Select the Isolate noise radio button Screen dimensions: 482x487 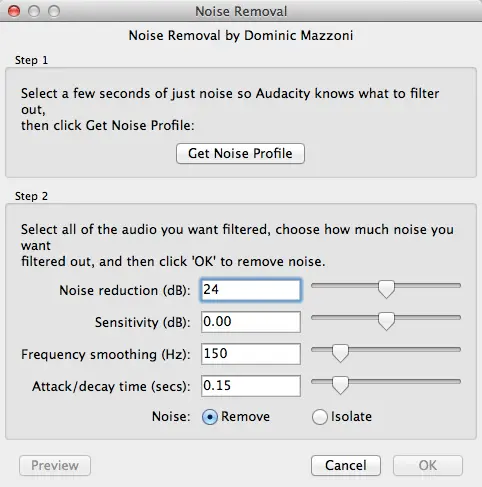pyautogui.click(x=320, y=417)
